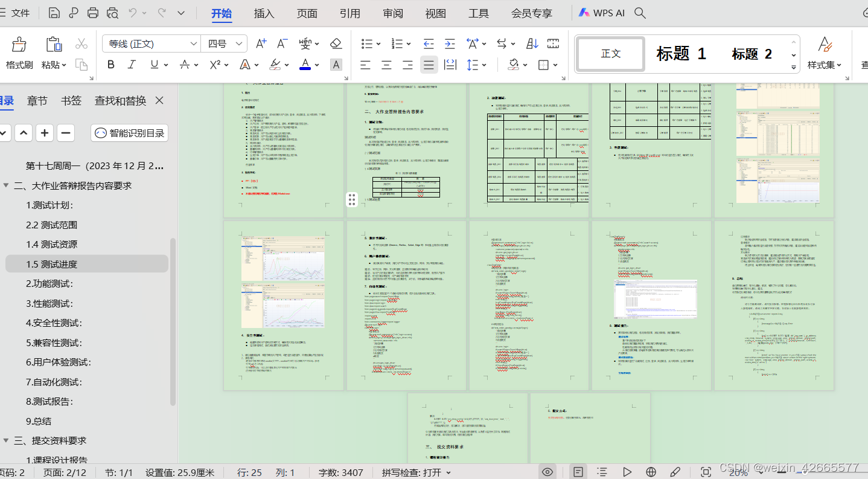Click the 智能识别目录 button
This screenshot has width=868, height=479.
[x=130, y=133]
